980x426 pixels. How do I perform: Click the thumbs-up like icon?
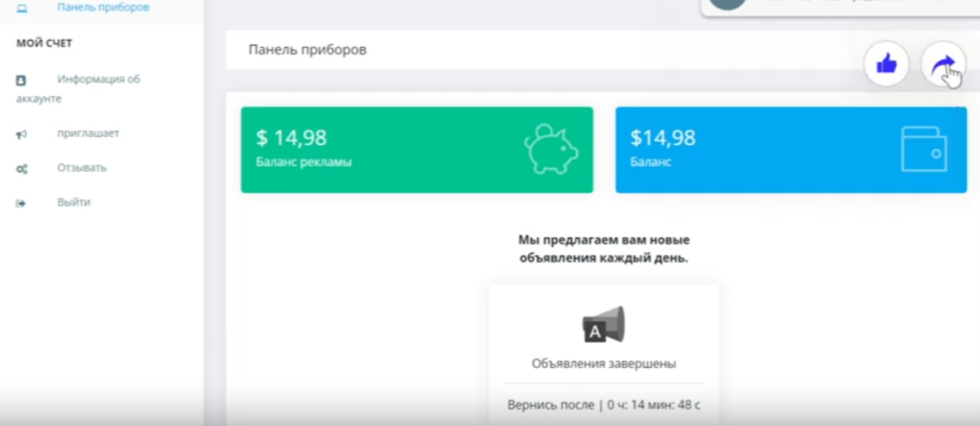click(x=886, y=63)
